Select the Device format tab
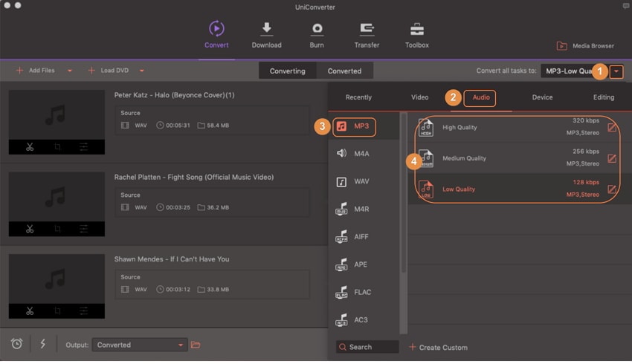The image size is (632, 364). point(542,97)
